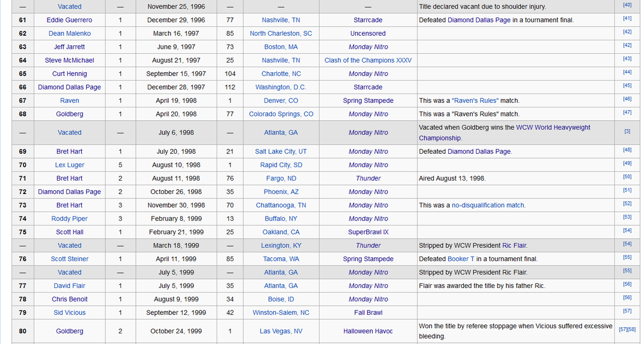644x344 pixels.
Task: Open the Dean Malenko link
Action: point(69,34)
